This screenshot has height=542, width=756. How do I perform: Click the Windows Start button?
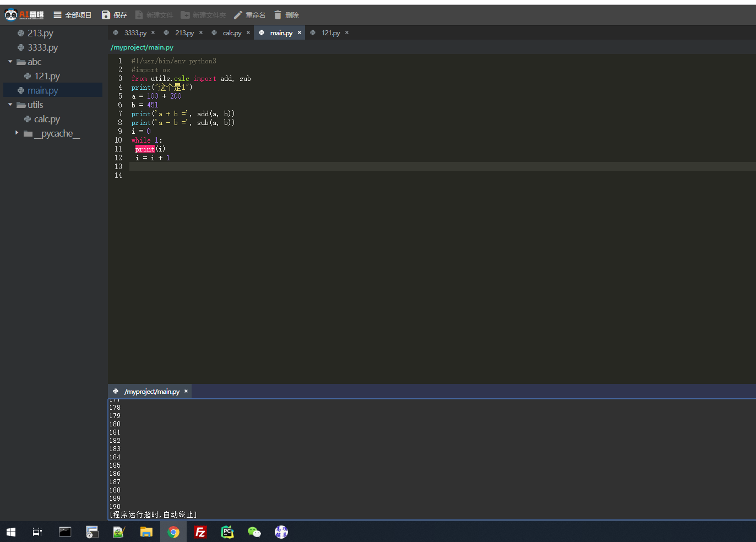point(10,532)
